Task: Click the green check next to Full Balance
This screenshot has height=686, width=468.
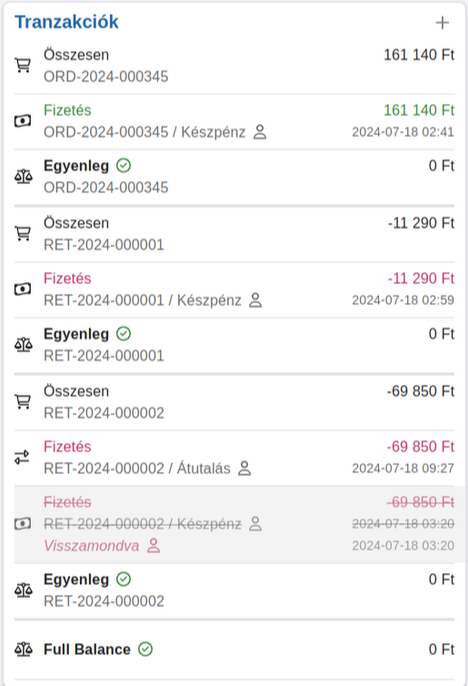Action: pyautogui.click(x=145, y=649)
